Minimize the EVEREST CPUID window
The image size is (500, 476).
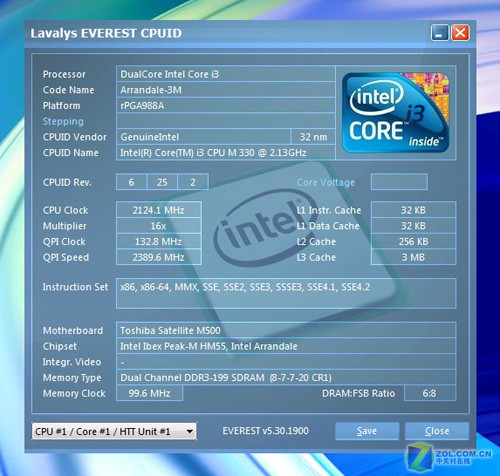(x=440, y=33)
